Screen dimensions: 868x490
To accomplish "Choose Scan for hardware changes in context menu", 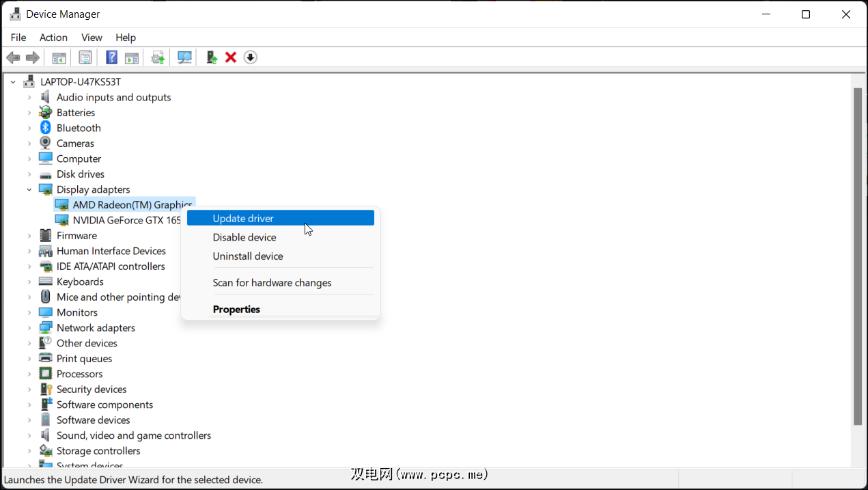I will [281, 282].
